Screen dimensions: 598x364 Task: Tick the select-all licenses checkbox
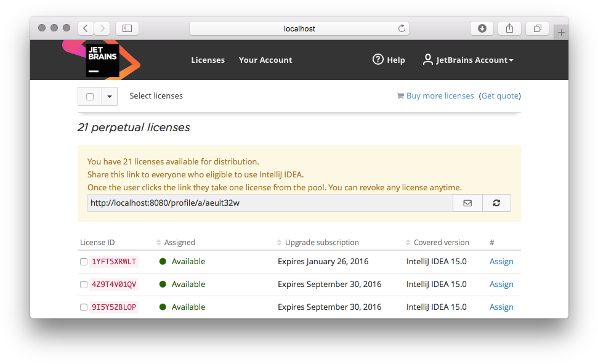tap(90, 97)
